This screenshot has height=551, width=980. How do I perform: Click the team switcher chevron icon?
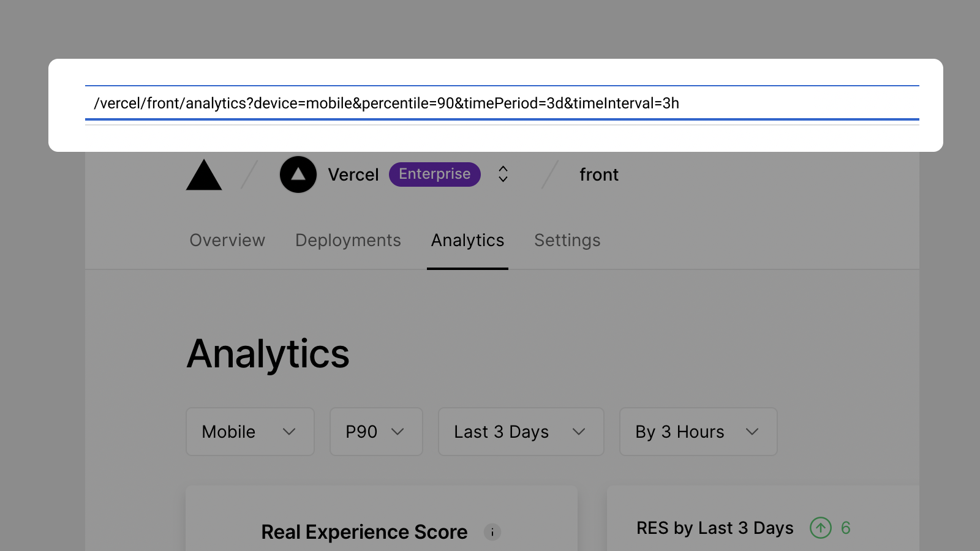(502, 174)
